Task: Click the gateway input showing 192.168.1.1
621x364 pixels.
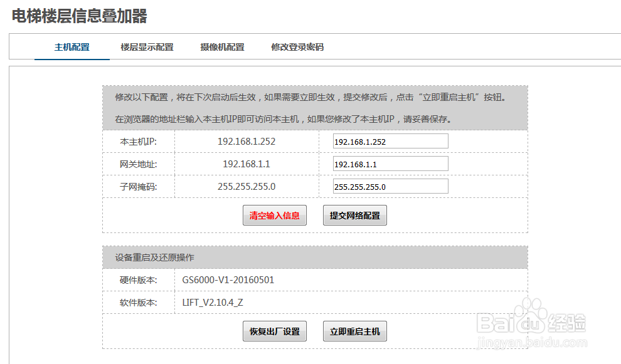Action: tap(390, 164)
